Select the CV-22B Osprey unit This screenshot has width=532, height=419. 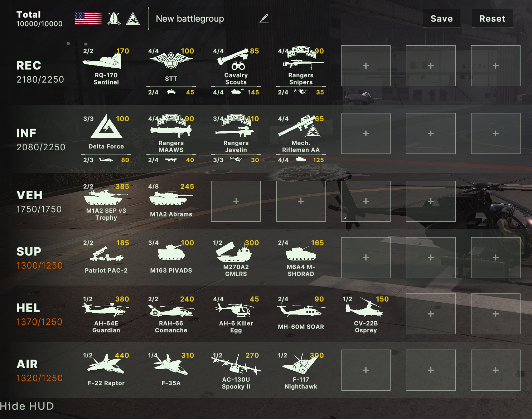point(366,314)
